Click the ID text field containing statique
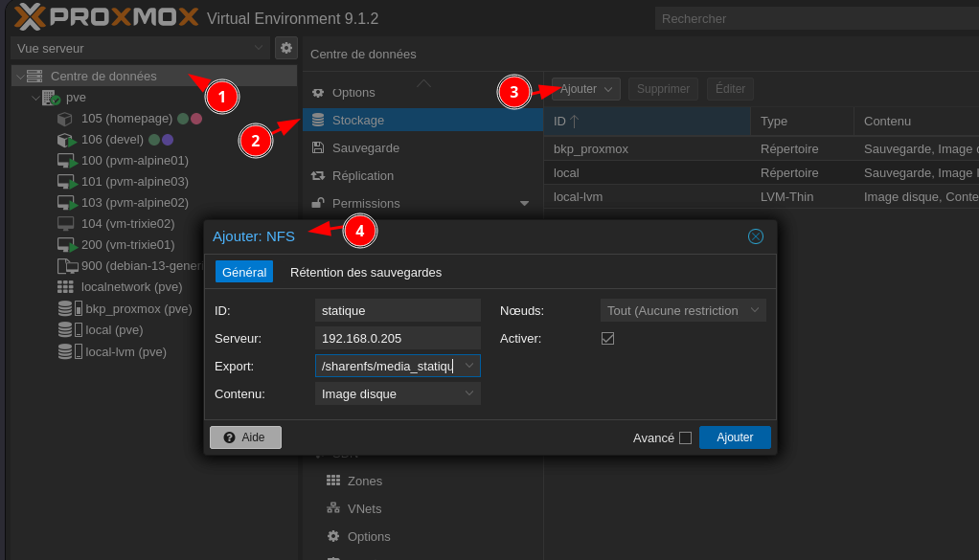This screenshot has width=979, height=560. tap(397, 310)
